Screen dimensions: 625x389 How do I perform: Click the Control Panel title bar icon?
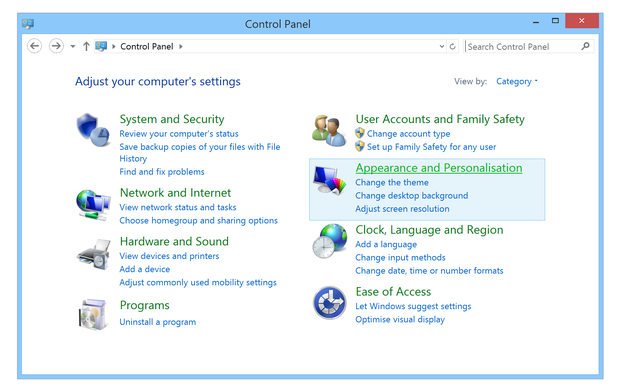[x=28, y=24]
